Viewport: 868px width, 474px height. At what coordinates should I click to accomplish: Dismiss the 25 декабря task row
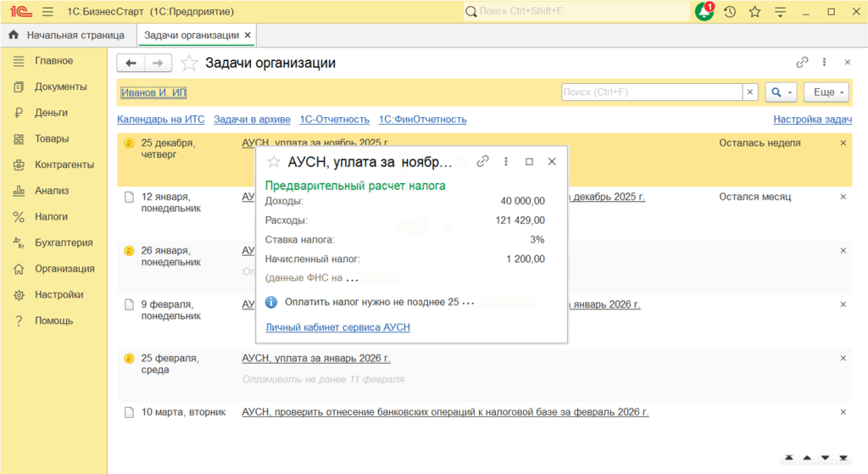843,143
